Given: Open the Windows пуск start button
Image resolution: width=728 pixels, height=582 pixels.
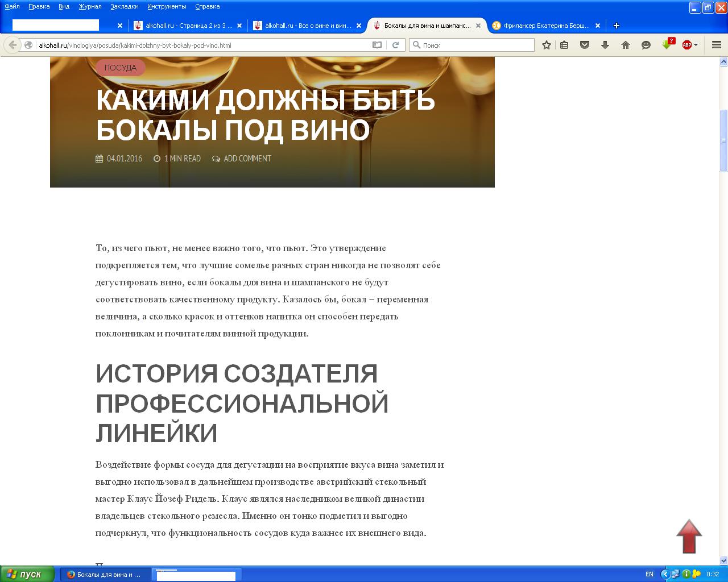Looking at the screenshot, I should pyautogui.click(x=27, y=574).
